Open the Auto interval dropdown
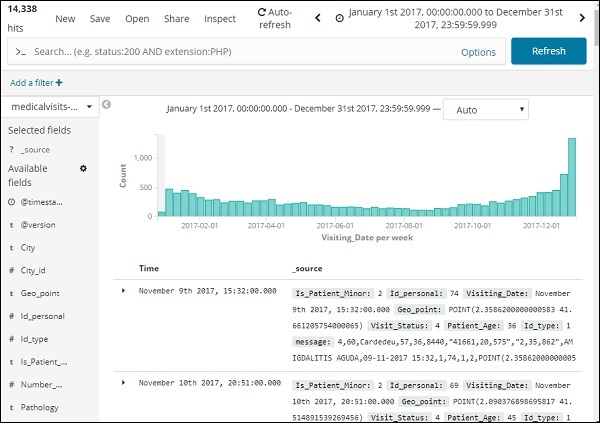Viewport: 600px width, 423px height. coord(484,109)
